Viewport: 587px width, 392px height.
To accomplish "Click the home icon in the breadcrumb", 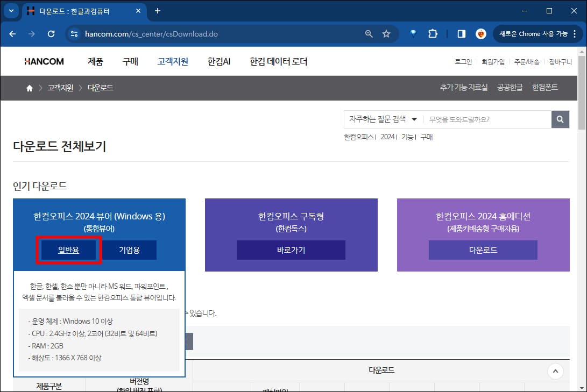I will (29, 88).
